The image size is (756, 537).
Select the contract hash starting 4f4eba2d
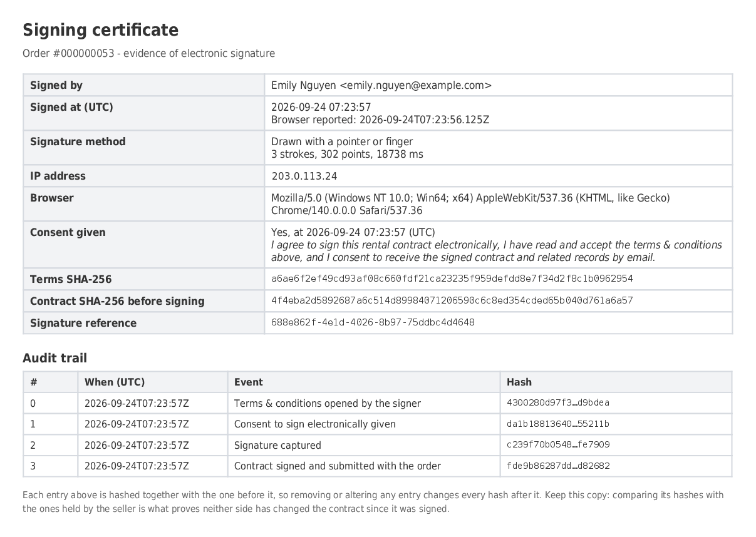[x=452, y=300]
